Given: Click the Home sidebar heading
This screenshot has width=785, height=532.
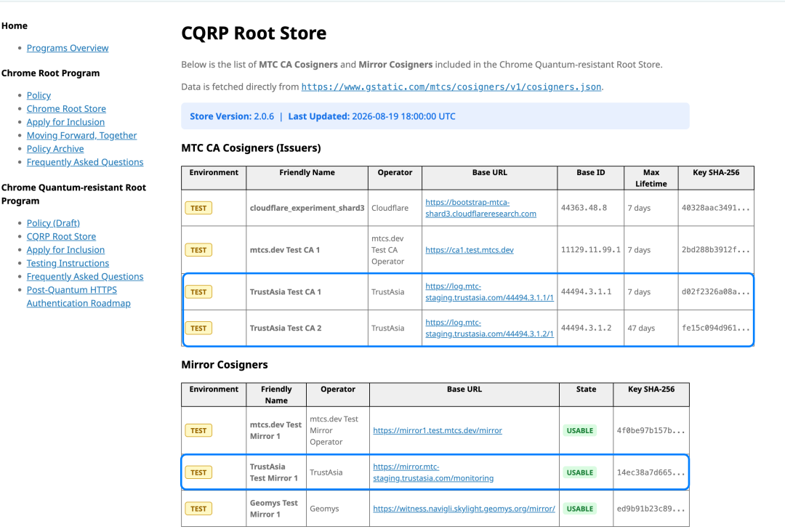Looking at the screenshot, I should click(x=15, y=26).
